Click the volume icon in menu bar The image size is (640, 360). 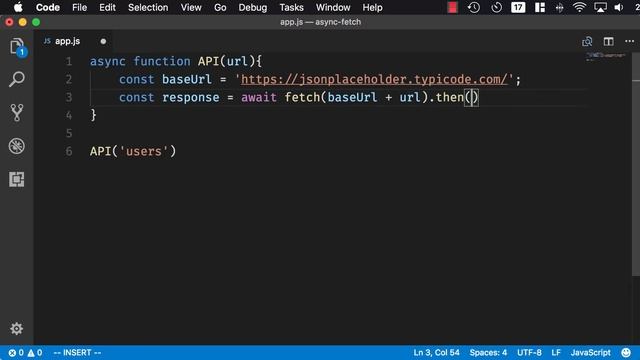point(619,7)
